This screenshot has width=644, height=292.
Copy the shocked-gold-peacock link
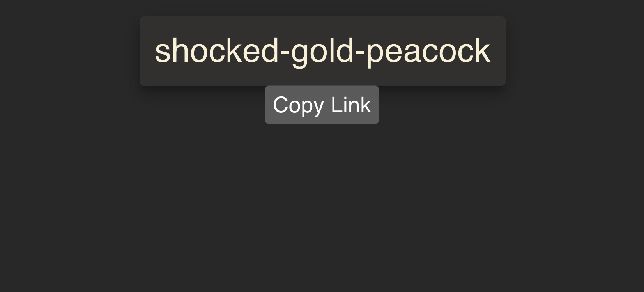click(x=322, y=105)
